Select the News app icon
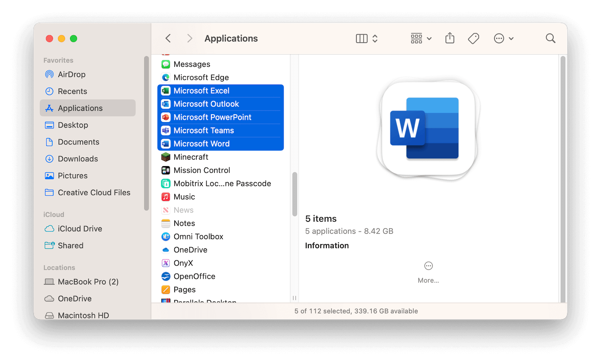The image size is (601, 364). point(166,210)
